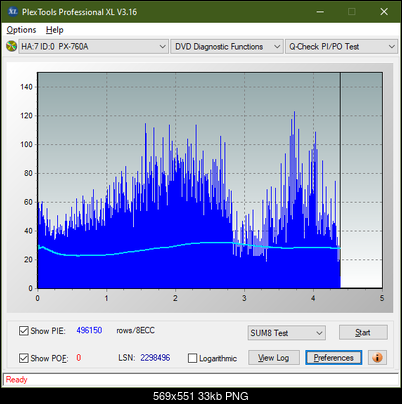402x404 pixels.
Task: Click the POF count value 0
Action: click(79, 358)
